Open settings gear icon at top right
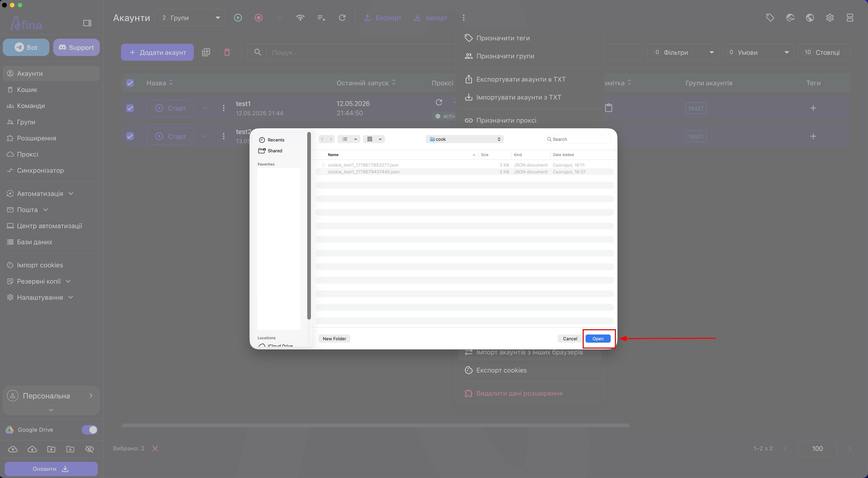The height and width of the screenshot is (478, 868). (830, 18)
